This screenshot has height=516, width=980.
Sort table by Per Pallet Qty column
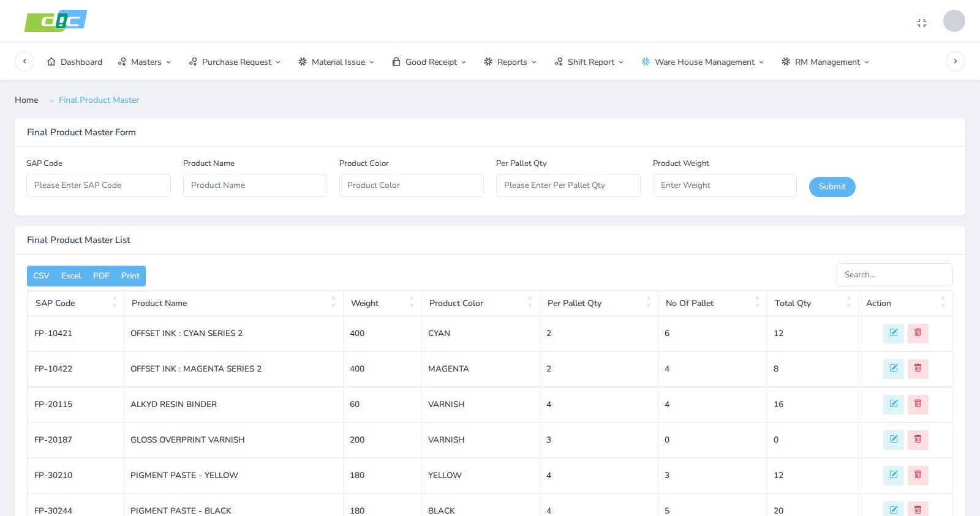coord(599,303)
